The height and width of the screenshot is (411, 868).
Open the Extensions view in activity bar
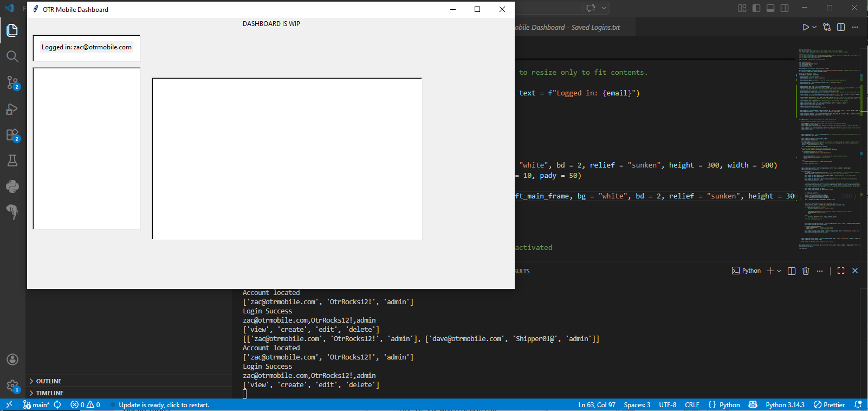12,134
